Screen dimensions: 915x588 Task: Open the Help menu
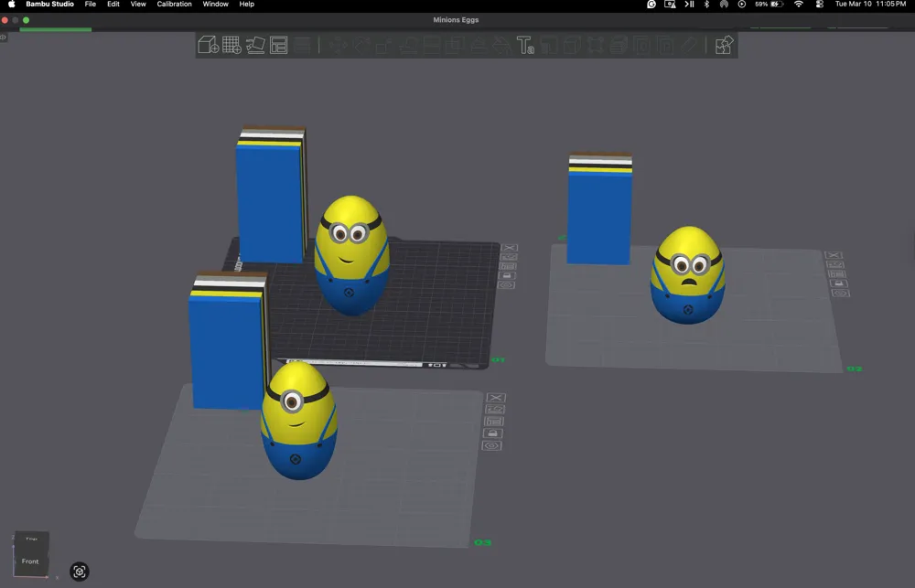[247, 4]
